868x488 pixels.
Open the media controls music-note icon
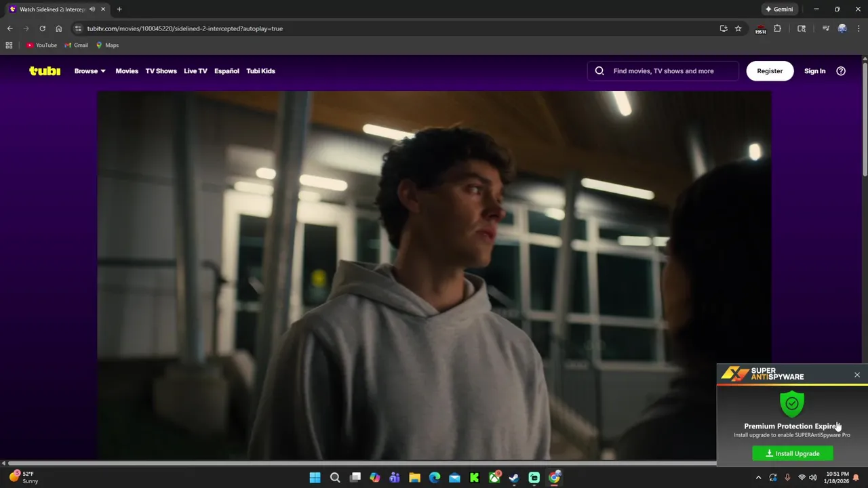pyautogui.click(x=825, y=28)
